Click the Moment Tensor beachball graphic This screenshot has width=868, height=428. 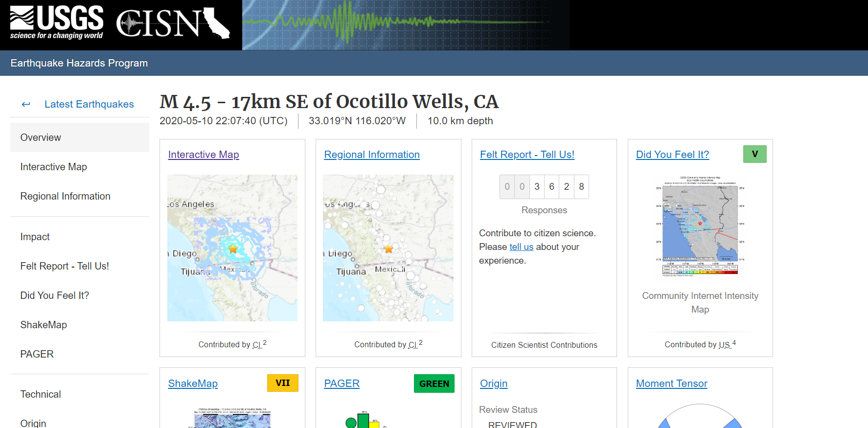pos(700,417)
